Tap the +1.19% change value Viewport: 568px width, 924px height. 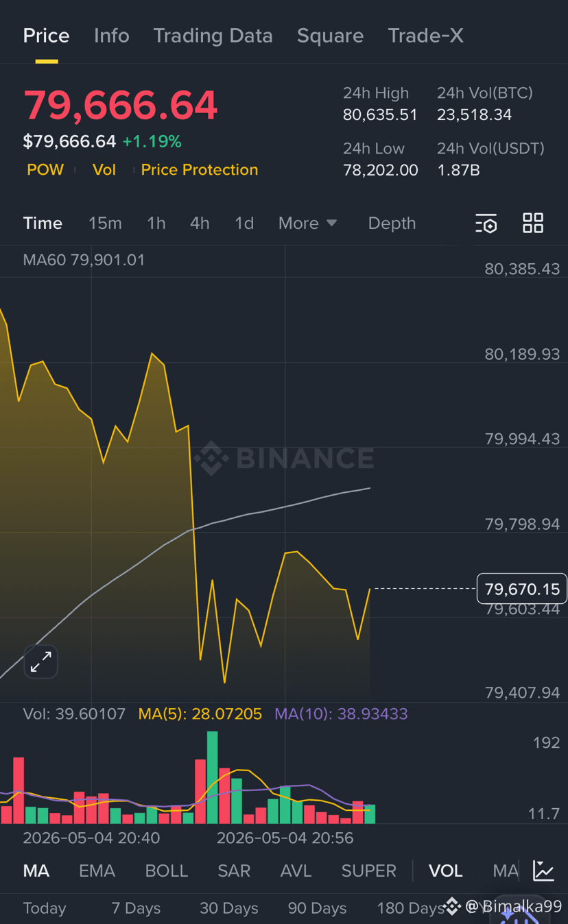pos(152,142)
